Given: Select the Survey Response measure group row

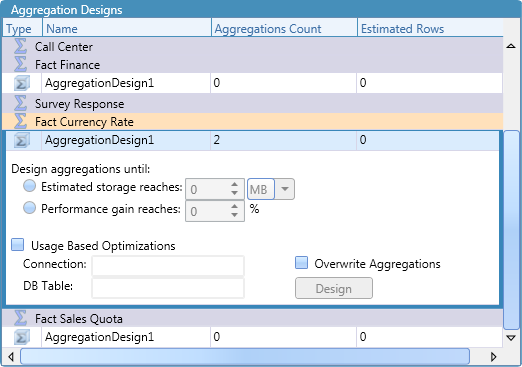Looking at the screenshot, I should point(252,103).
